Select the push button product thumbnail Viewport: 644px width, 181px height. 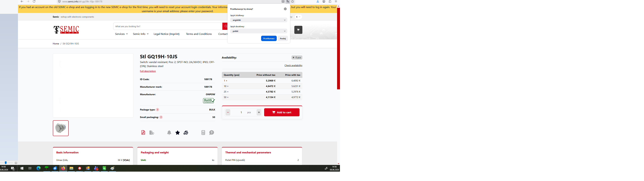pos(61,128)
